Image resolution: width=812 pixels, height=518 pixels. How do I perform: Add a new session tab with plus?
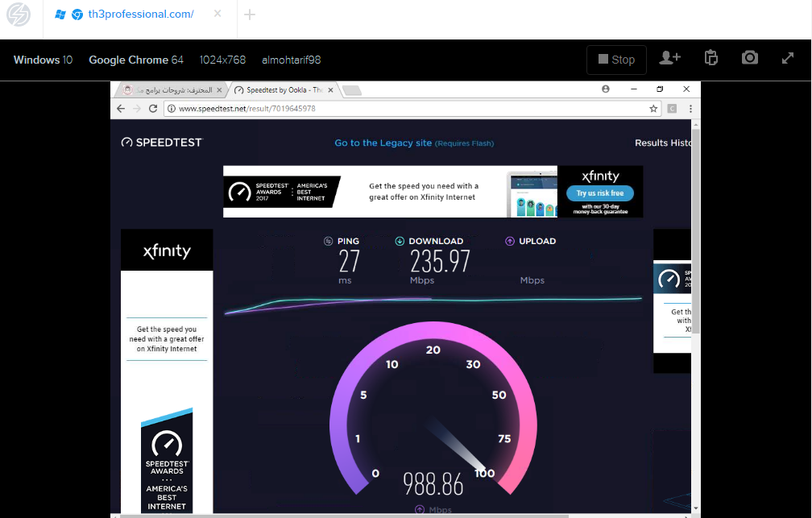click(250, 15)
